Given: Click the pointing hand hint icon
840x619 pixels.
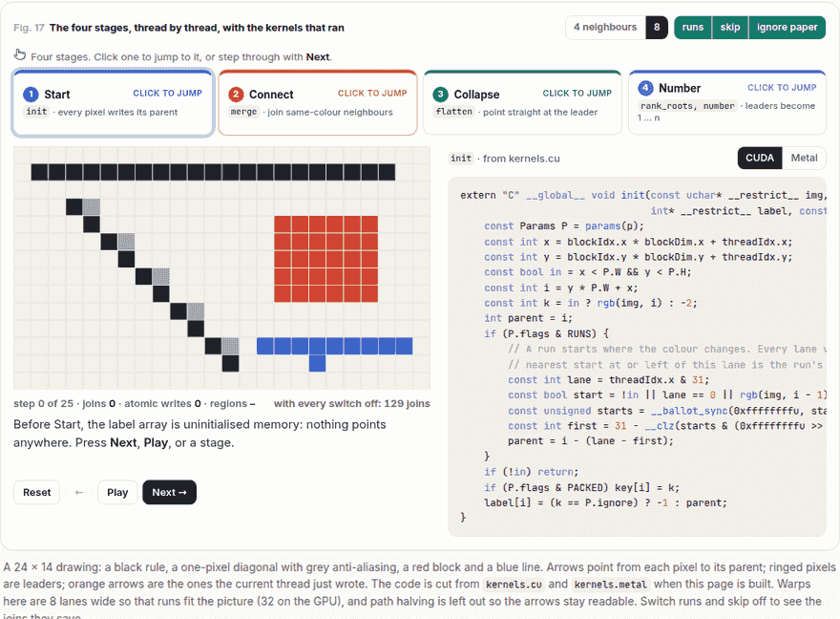Looking at the screenshot, I should 20,54.
